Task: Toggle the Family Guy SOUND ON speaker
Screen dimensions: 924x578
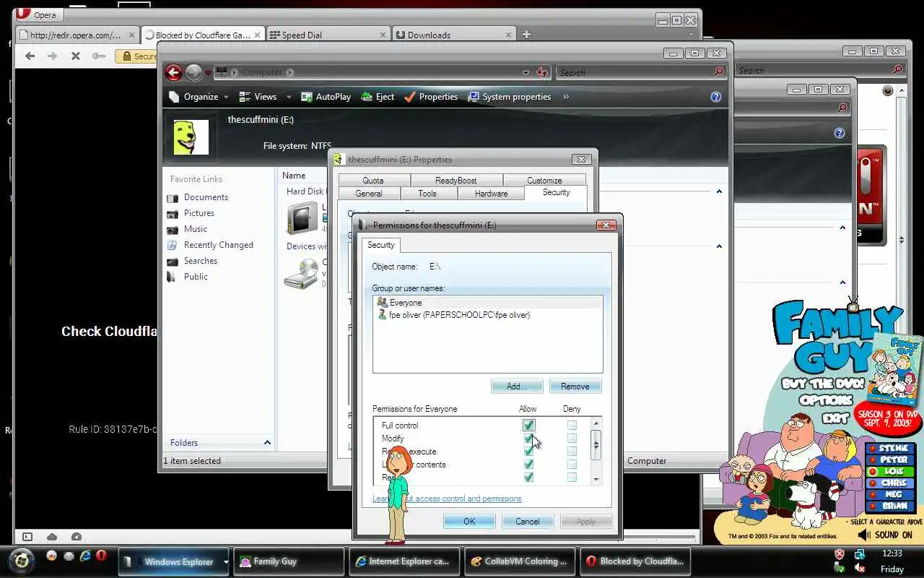Action: [864, 535]
